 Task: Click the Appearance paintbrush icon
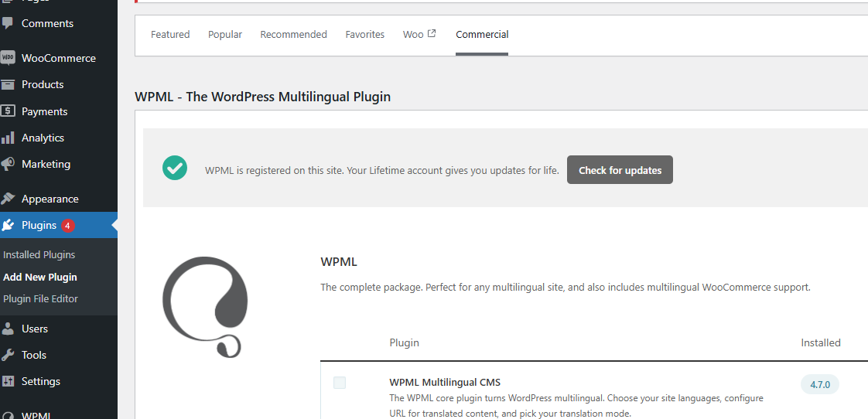coord(8,199)
